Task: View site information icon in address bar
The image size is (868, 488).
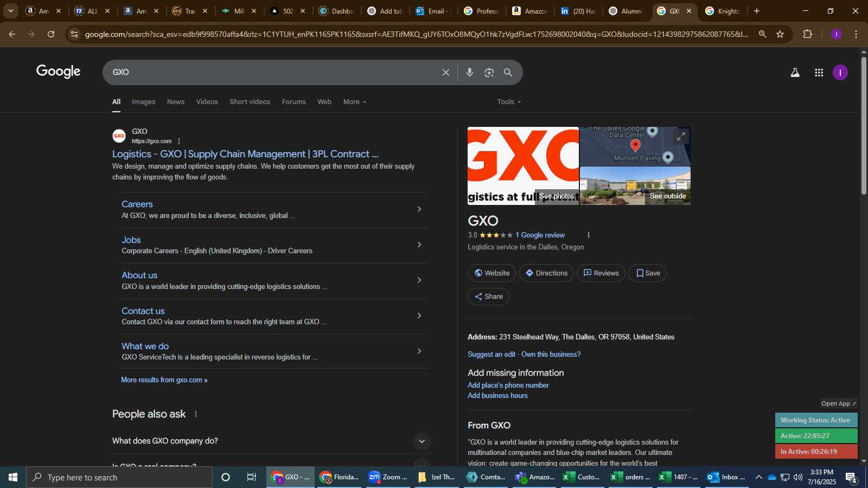Action: click(74, 34)
